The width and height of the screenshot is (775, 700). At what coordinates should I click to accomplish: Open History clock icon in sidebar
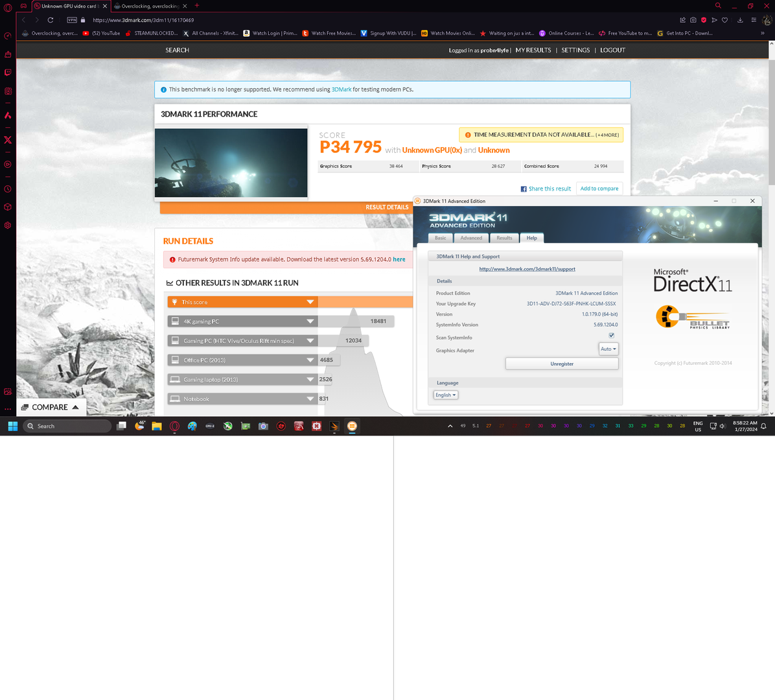point(8,189)
